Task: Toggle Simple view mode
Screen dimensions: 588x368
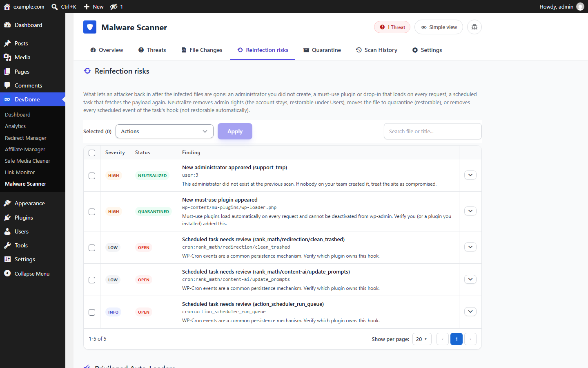Action: coord(439,27)
